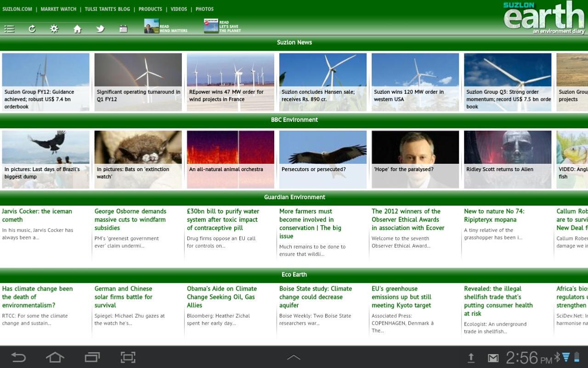Screen dimensions: 588x368
Task: Open Suzlon concludes Hansen sale article
Action: (x=322, y=82)
